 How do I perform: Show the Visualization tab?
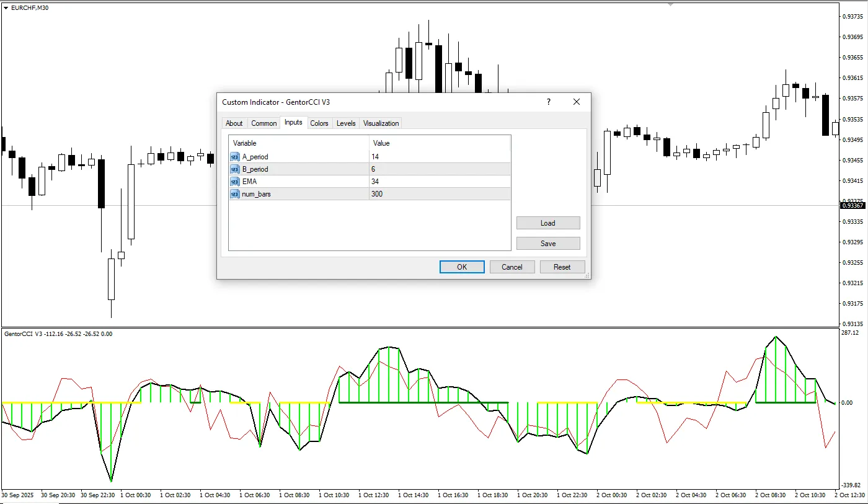381,123
